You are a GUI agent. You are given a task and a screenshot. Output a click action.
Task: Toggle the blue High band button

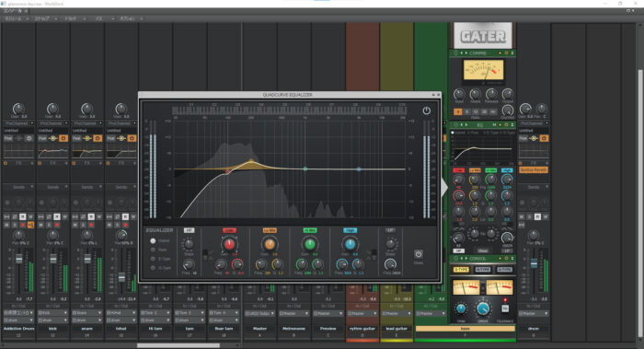pos(350,230)
